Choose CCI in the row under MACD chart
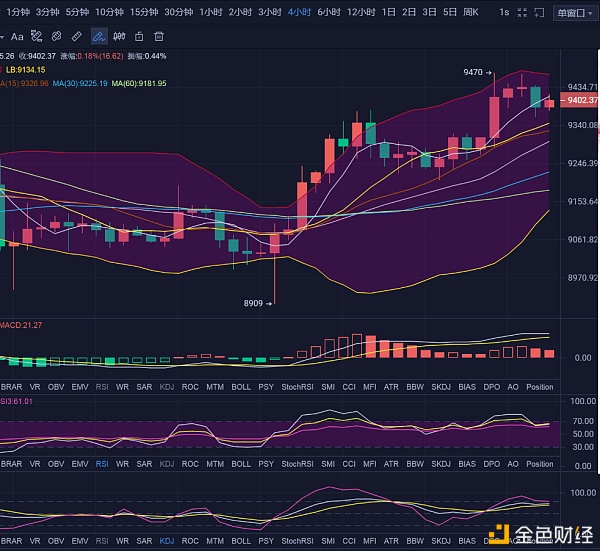The height and width of the screenshot is (551, 600). [349, 387]
